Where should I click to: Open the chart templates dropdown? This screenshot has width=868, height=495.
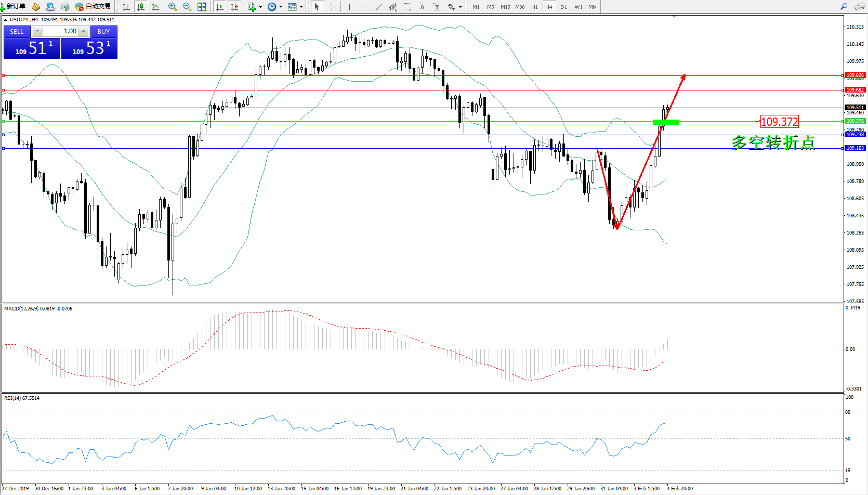coord(301,7)
